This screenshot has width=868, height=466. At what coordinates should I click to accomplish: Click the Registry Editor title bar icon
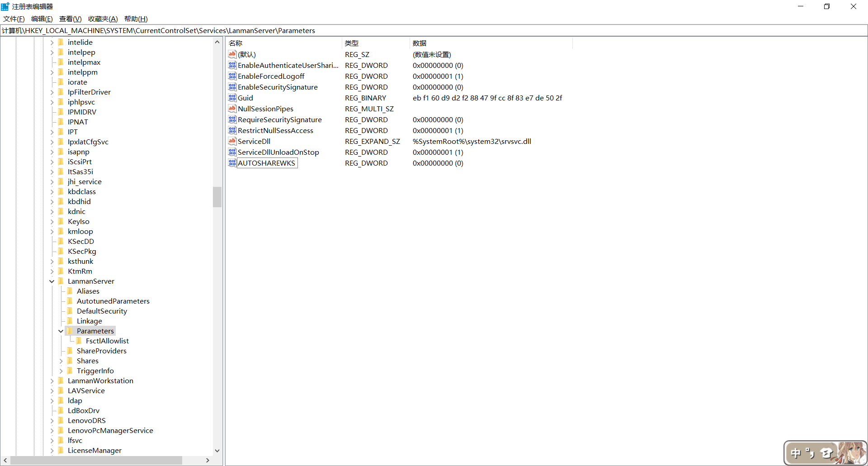click(5, 6)
